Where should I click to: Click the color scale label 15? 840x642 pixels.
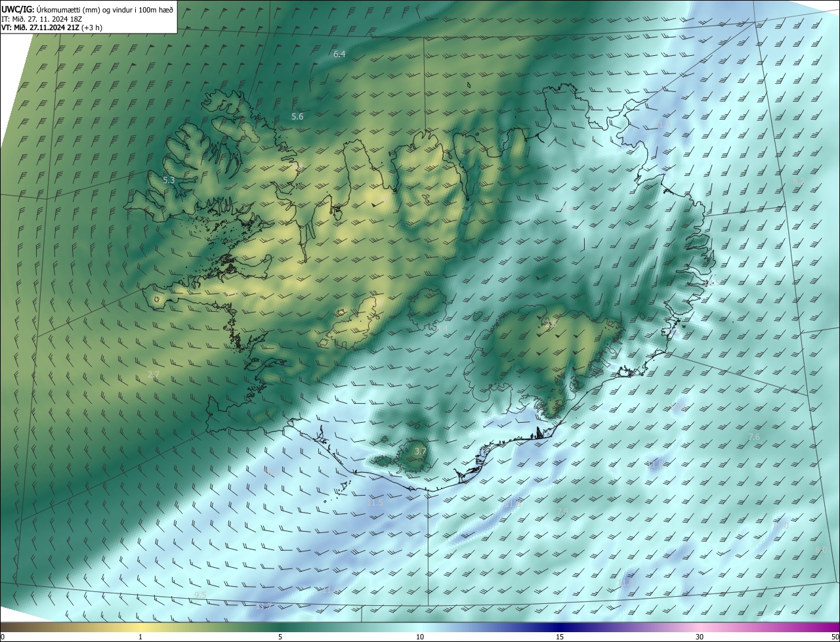[560, 637]
